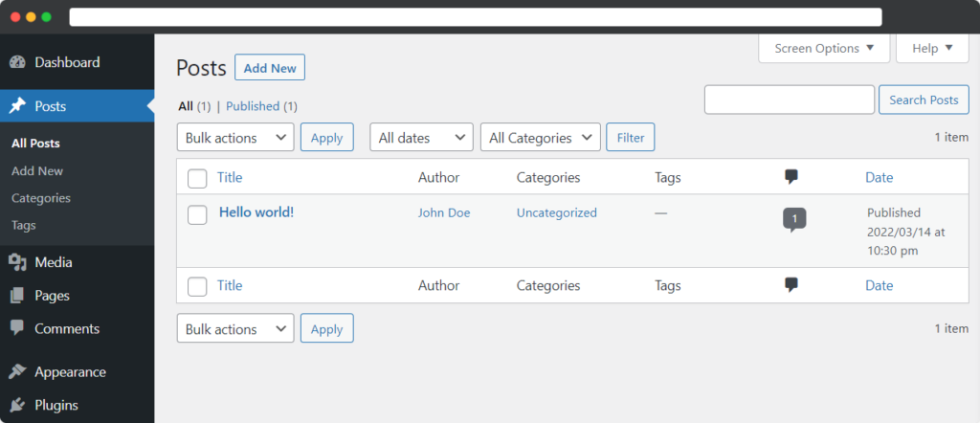The image size is (980, 423).
Task: Click the comment count bubble showing 1
Action: 794,220
